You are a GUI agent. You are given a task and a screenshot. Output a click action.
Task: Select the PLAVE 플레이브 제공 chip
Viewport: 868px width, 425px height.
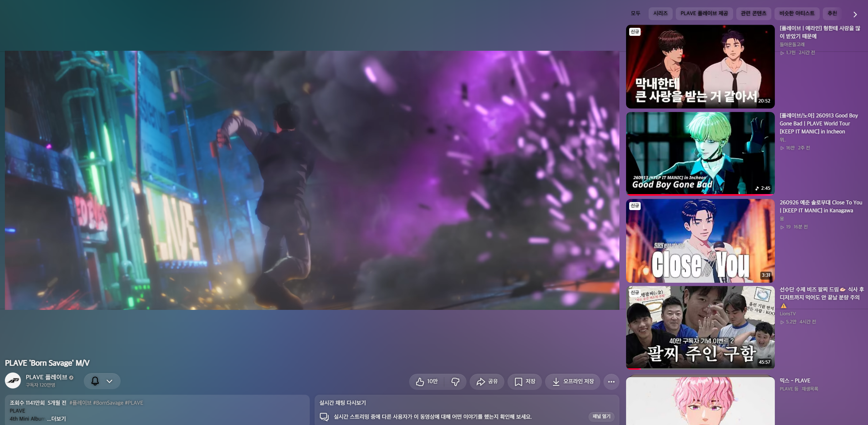[x=704, y=14]
